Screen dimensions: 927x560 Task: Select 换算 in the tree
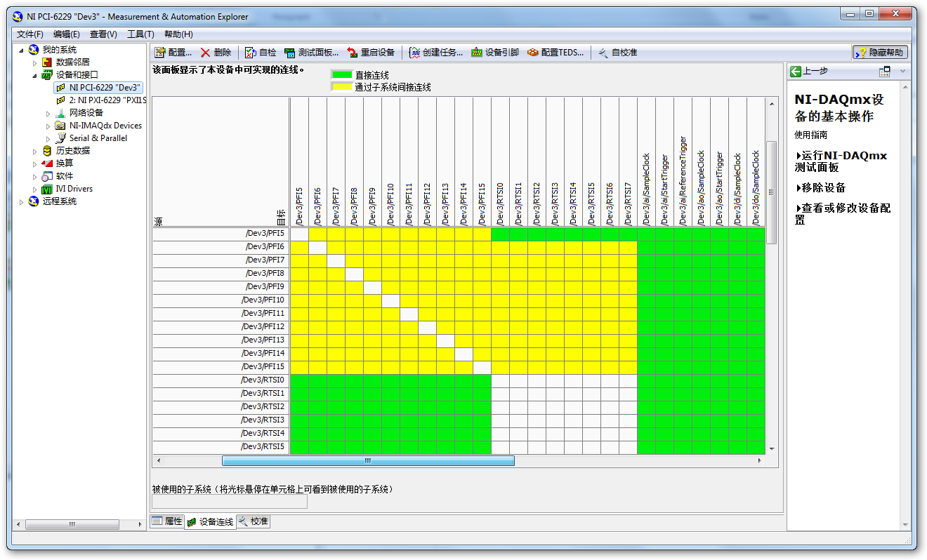click(64, 164)
